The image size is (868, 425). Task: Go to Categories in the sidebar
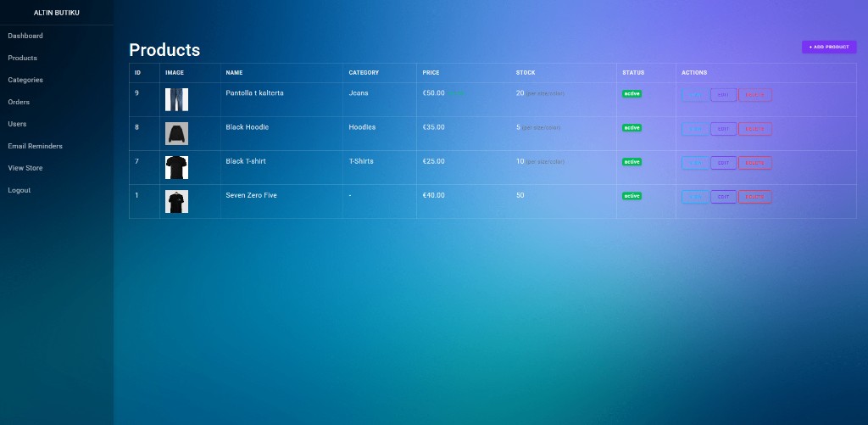(25, 80)
